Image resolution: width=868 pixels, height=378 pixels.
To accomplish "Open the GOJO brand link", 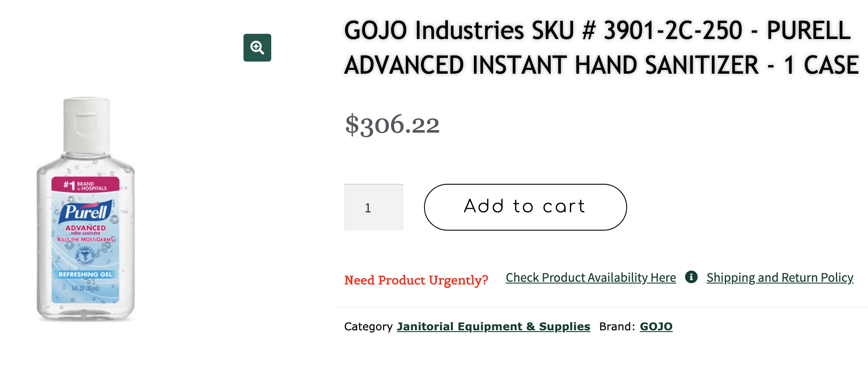I will (656, 326).
